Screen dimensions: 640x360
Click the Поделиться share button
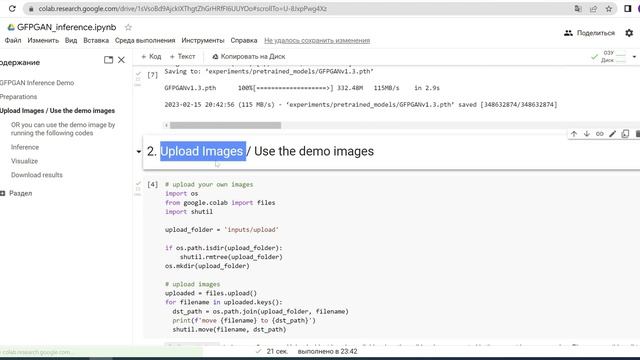[x=589, y=33]
